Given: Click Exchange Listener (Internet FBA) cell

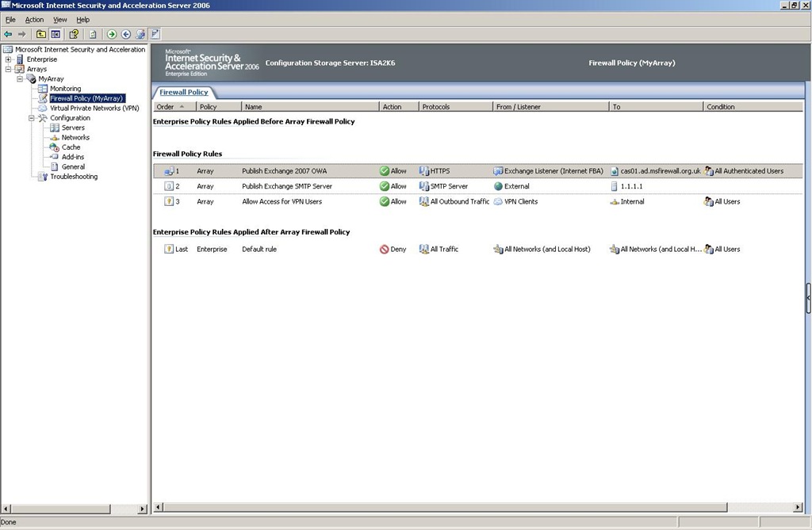Looking at the screenshot, I should pyautogui.click(x=549, y=171).
